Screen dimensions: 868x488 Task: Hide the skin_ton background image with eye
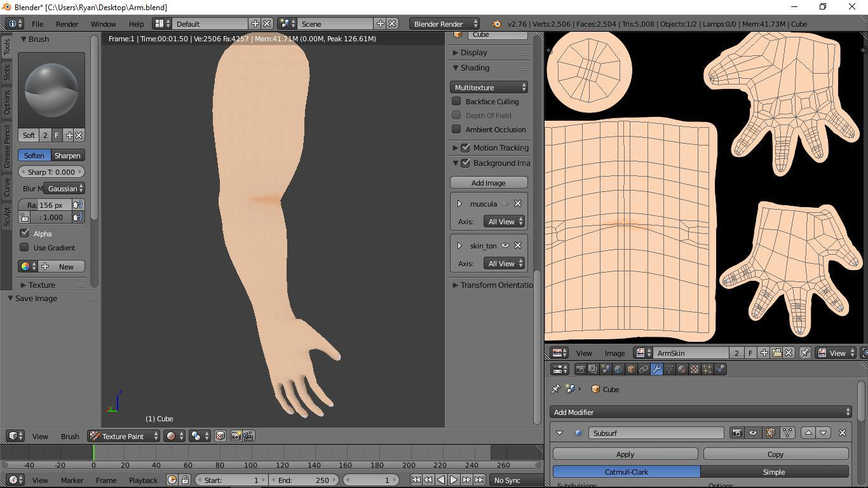point(505,246)
